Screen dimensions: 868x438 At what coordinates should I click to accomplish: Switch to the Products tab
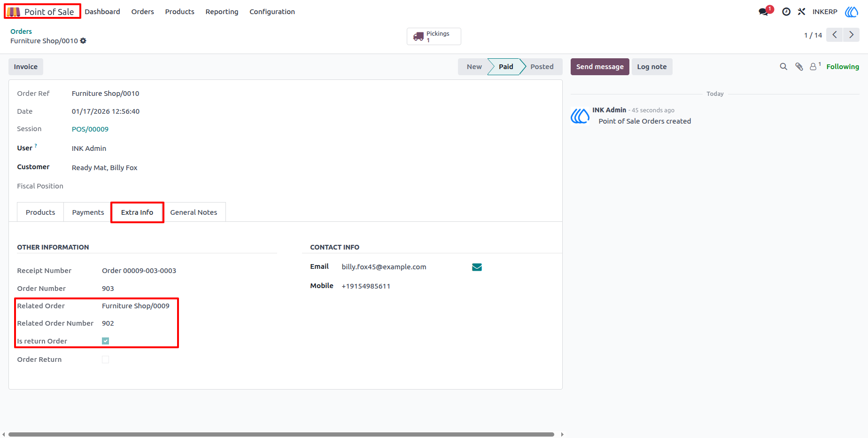point(40,212)
